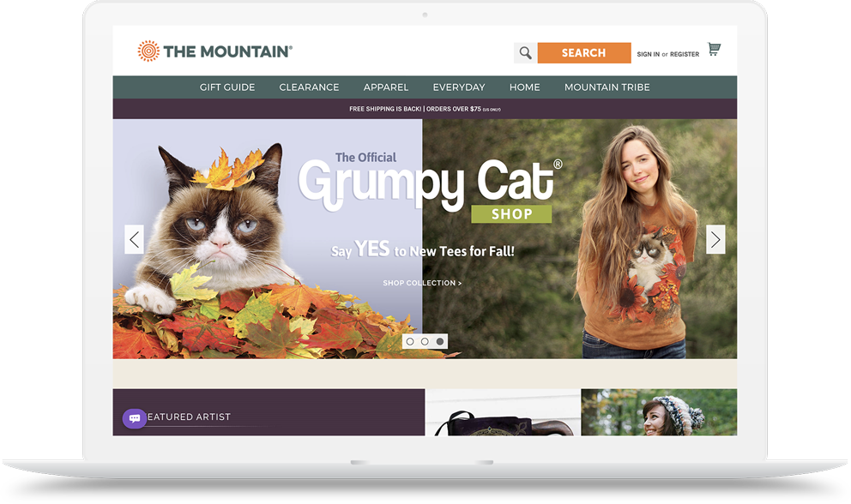Open the purple chat bubble widget
851x504 pixels.
click(135, 418)
